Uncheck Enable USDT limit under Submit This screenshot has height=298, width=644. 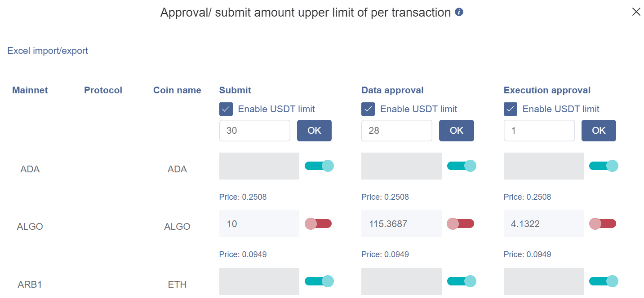tap(226, 109)
